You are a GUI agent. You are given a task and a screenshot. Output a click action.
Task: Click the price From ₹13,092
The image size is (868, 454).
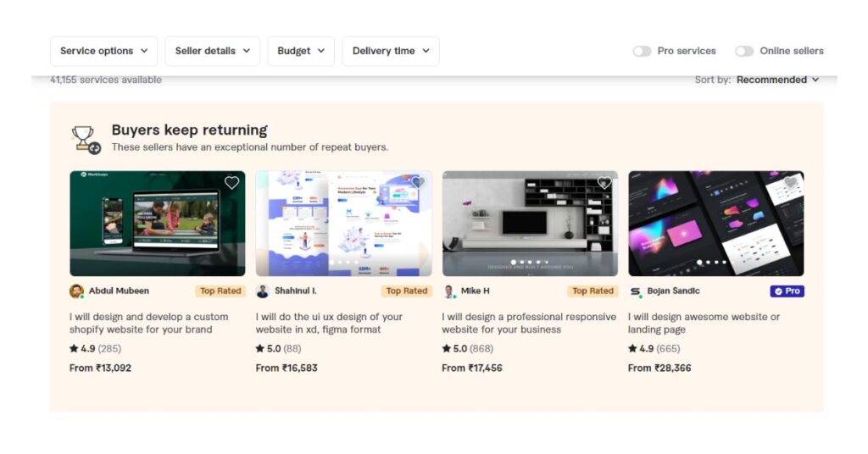(x=100, y=368)
